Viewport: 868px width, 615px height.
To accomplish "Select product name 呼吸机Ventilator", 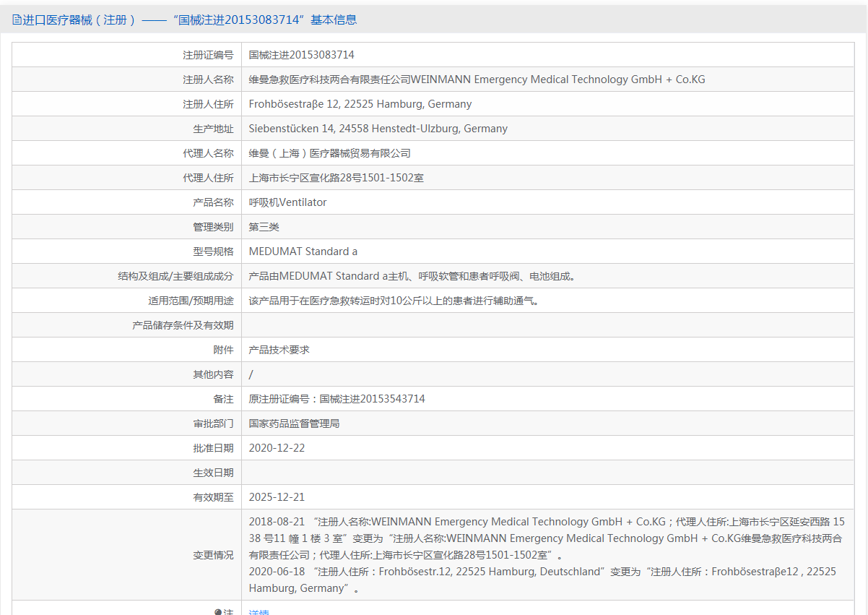I will click(x=287, y=202).
